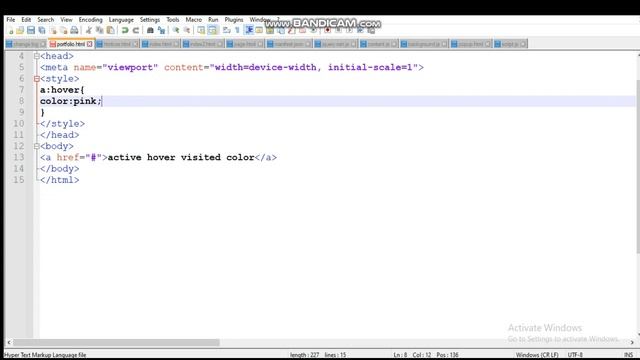
Task: Open the Search menu
Action: [x=45, y=20]
